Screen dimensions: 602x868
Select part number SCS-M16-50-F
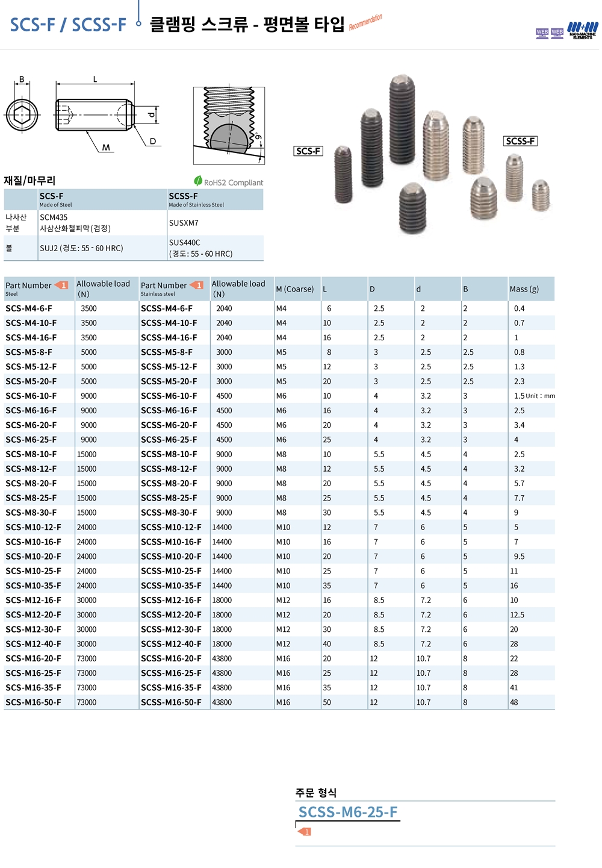pos(34,702)
